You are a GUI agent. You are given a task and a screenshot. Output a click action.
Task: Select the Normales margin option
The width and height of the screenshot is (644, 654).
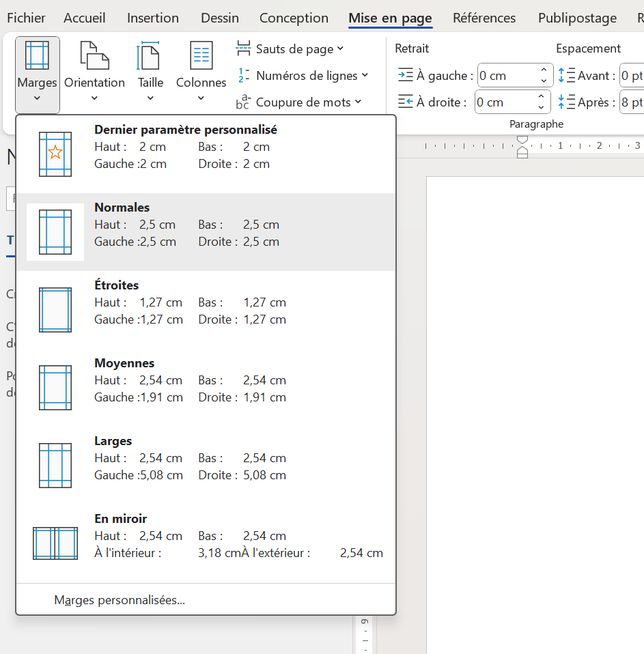coord(205,232)
